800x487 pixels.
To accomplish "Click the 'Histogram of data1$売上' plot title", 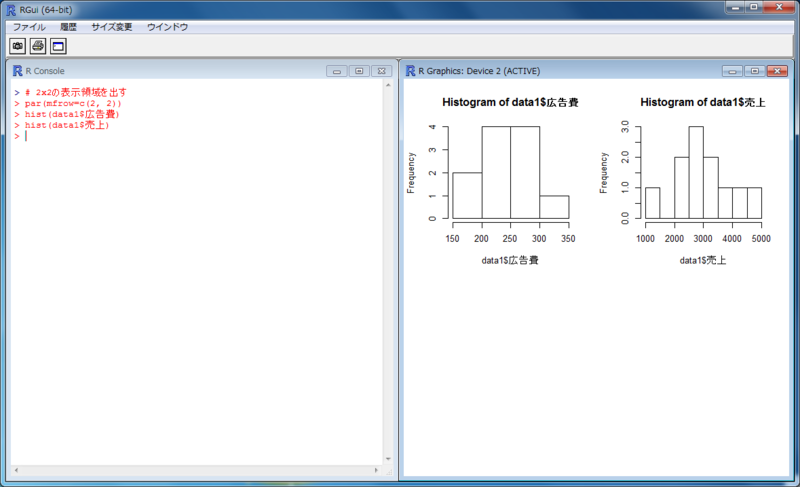I will [x=703, y=102].
